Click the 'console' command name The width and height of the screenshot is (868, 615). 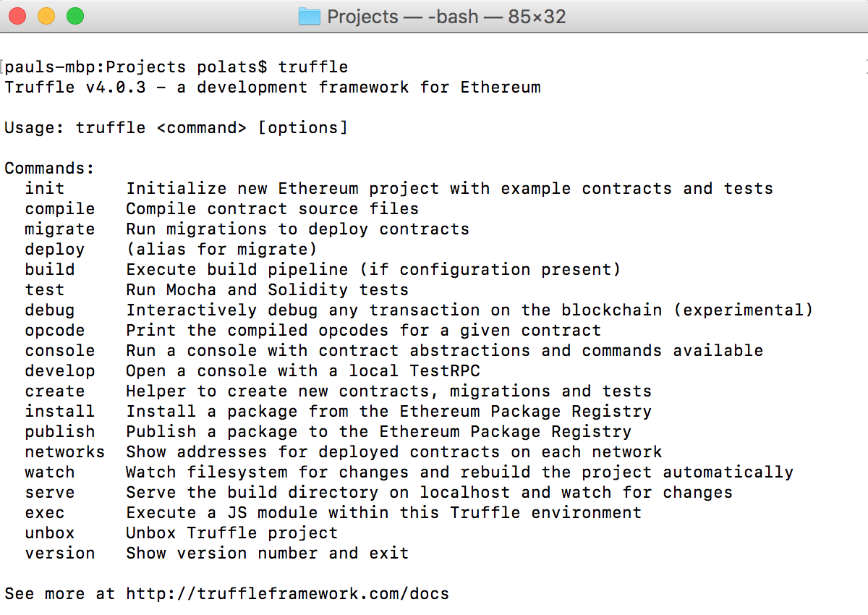click(x=60, y=351)
